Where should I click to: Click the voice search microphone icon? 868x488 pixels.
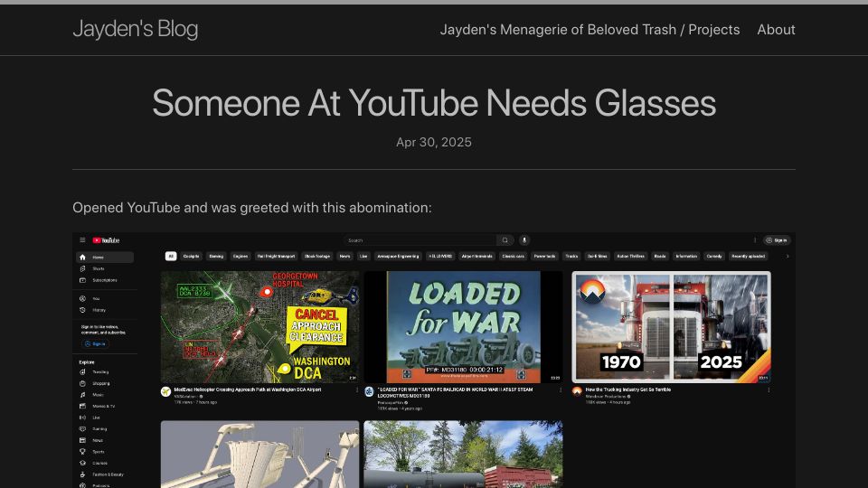coord(524,240)
